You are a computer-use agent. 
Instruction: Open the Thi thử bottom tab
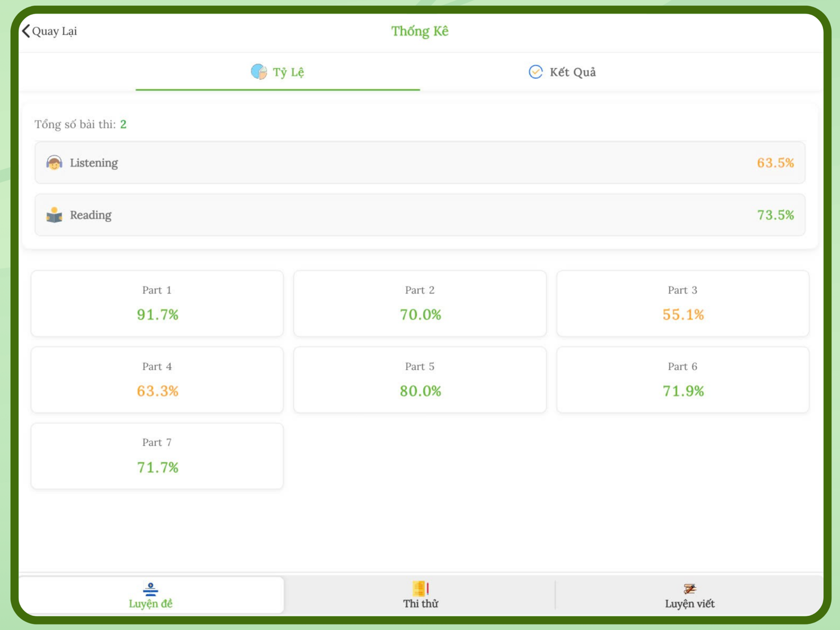coord(420,595)
